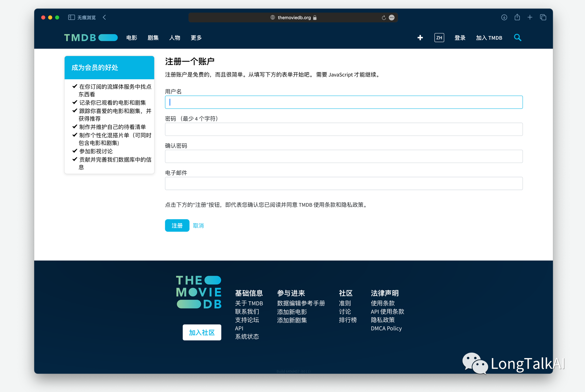Click 加入 TMDB in header

click(x=489, y=38)
